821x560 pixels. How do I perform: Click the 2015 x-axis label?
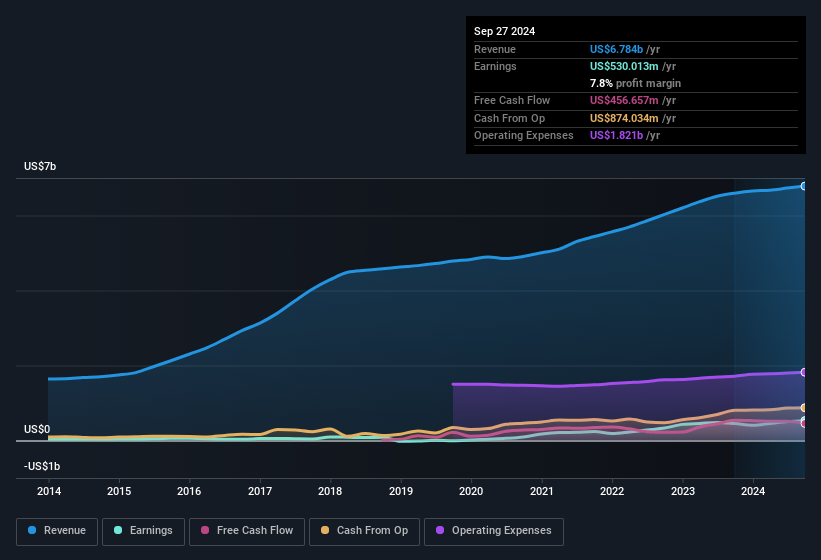click(119, 491)
